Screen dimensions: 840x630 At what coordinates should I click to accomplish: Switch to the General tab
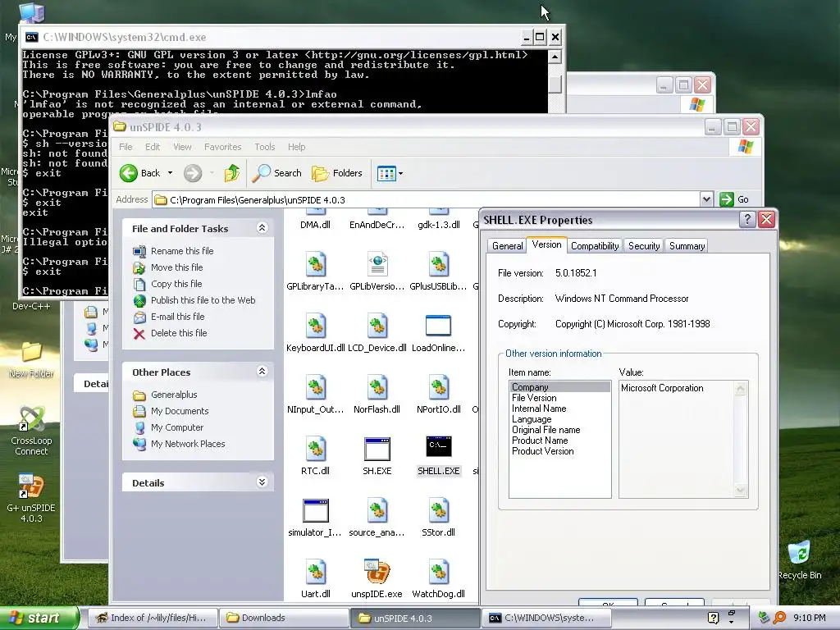click(507, 246)
